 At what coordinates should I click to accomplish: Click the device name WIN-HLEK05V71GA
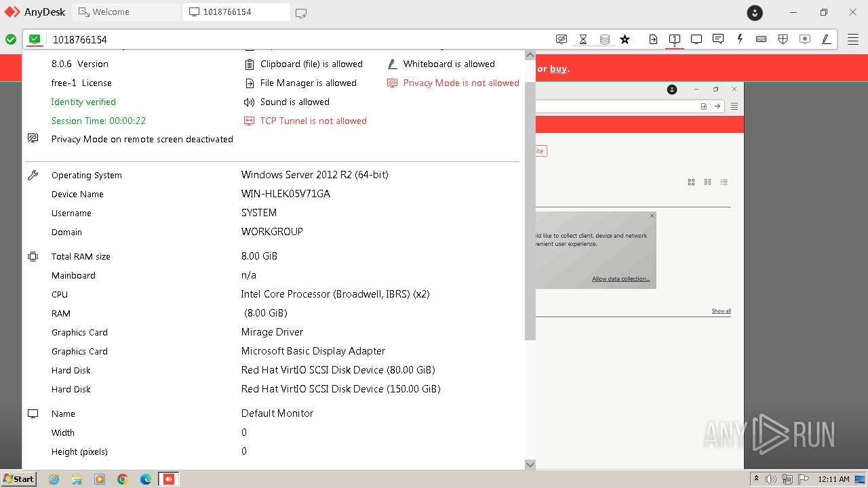(285, 194)
